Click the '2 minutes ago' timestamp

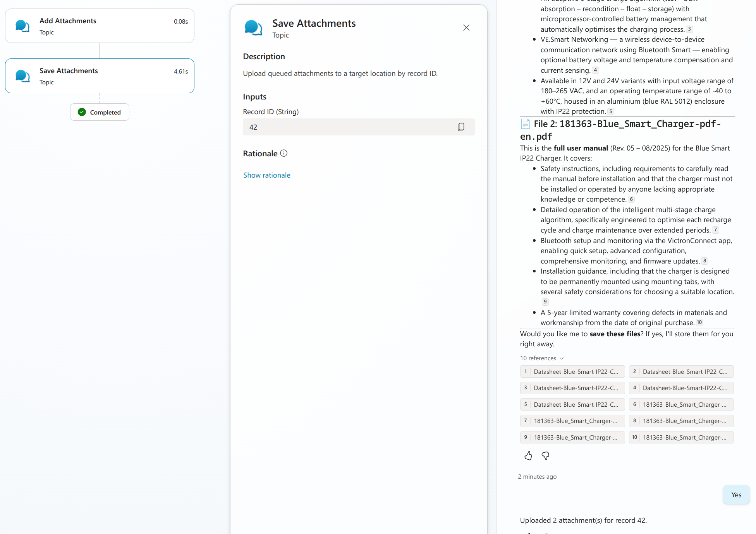pos(537,477)
